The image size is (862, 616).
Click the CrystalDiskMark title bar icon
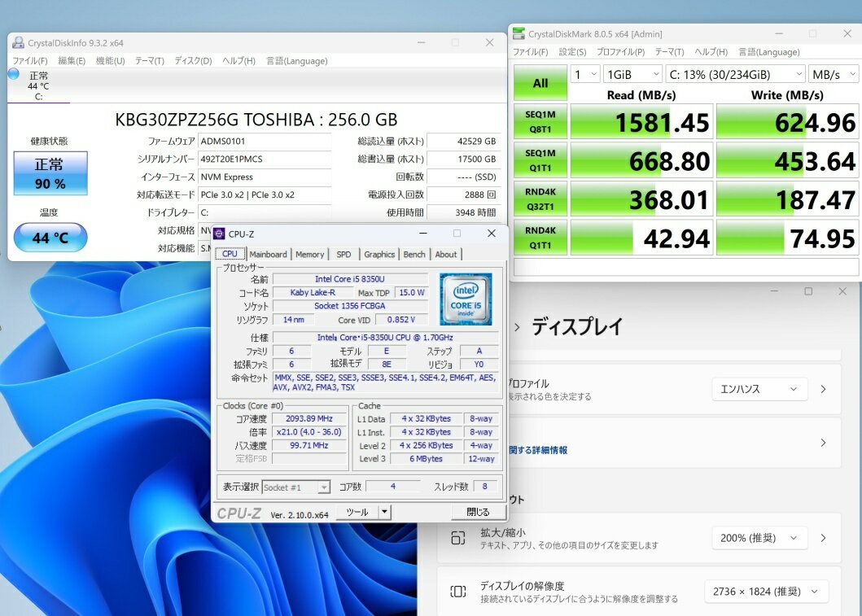(x=519, y=34)
